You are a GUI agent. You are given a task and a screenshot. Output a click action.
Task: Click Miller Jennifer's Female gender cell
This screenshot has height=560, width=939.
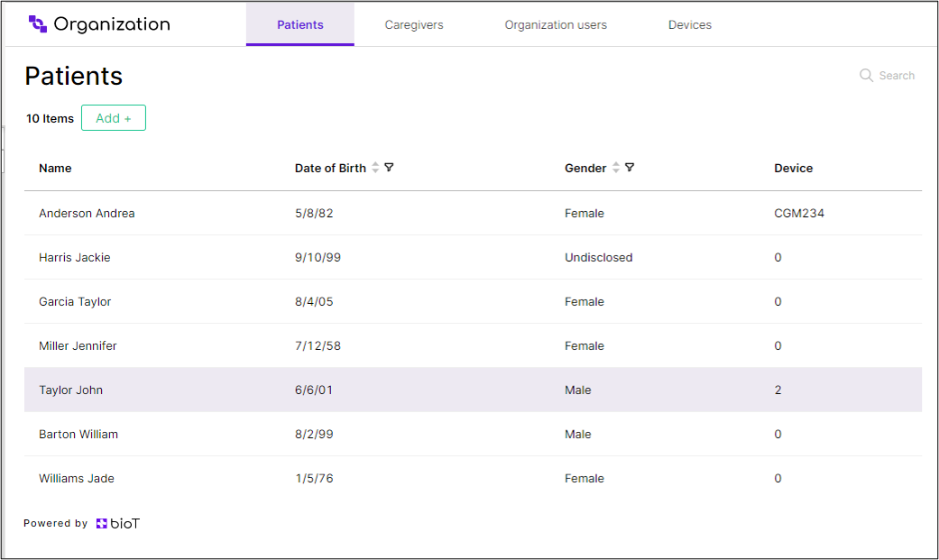pos(585,346)
